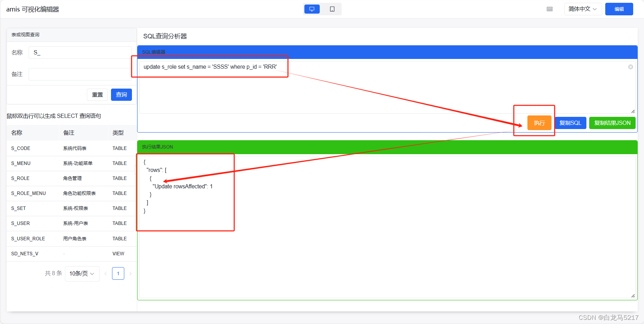644x324 pixels.
Task: Click the 重置 reset button
Action: point(97,95)
